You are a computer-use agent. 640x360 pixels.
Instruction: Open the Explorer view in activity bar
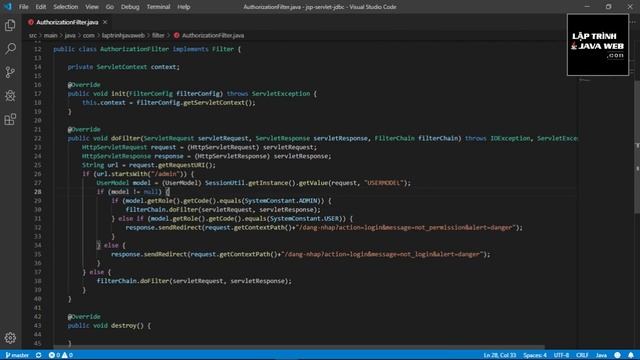(x=10, y=25)
